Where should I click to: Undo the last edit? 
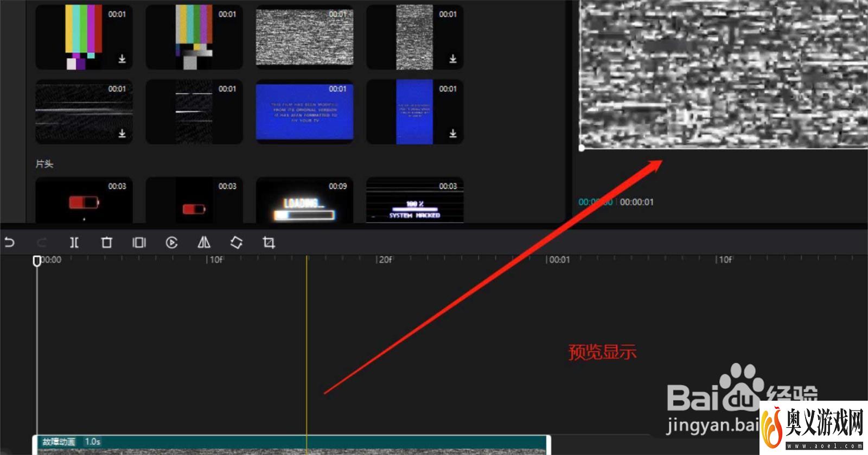[x=10, y=242]
